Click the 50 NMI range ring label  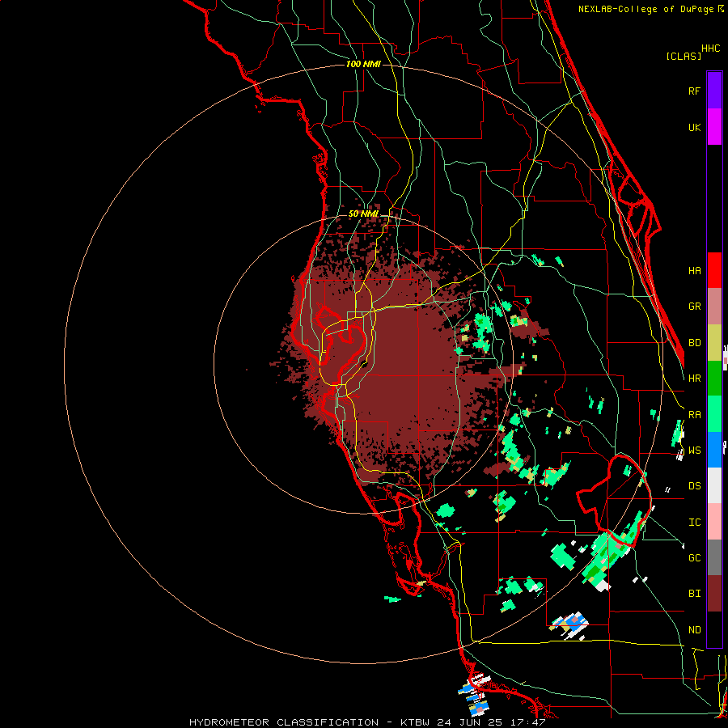[363, 214]
